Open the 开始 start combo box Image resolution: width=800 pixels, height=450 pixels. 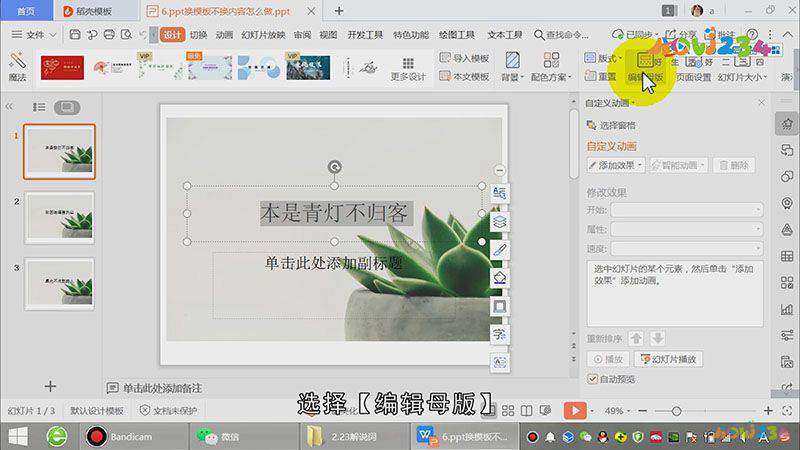coord(687,210)
